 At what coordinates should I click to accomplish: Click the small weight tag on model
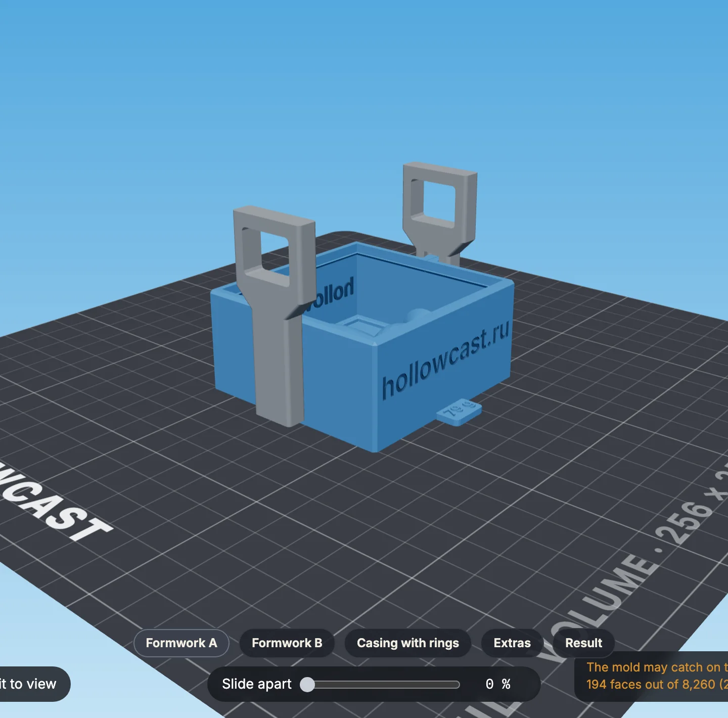click(459, 412)
